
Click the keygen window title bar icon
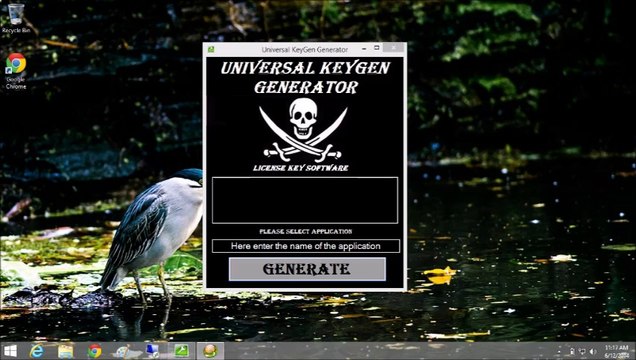click(x=211, y=49)
